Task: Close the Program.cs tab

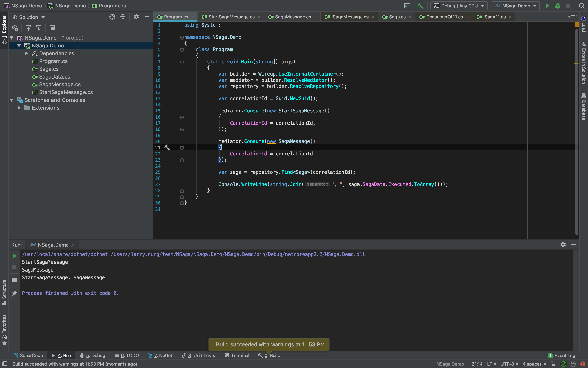Action: tap(193, 17)
